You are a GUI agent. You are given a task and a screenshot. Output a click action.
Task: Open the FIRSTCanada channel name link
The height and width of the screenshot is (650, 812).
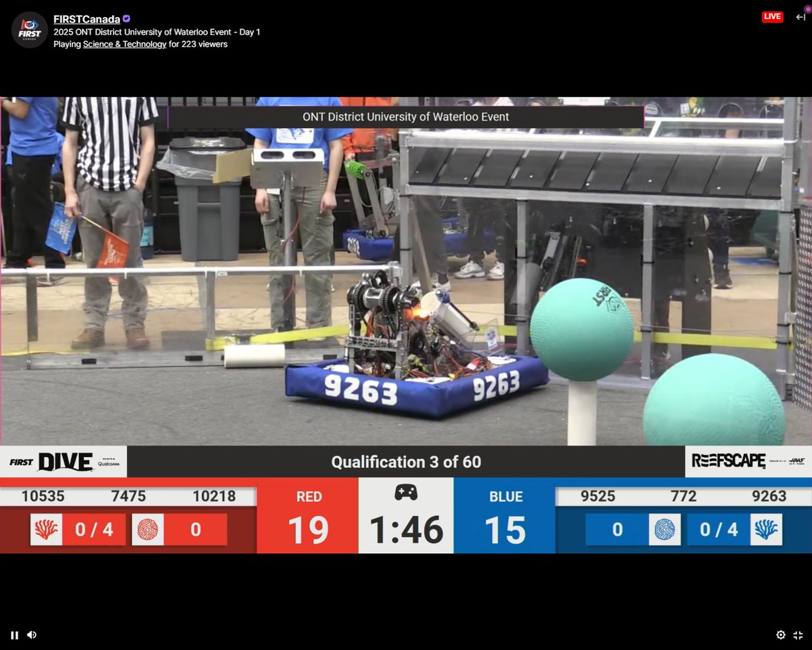87,19
